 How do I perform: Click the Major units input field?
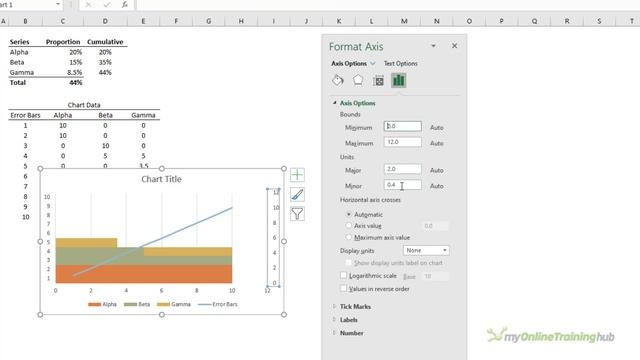point(402,169)
